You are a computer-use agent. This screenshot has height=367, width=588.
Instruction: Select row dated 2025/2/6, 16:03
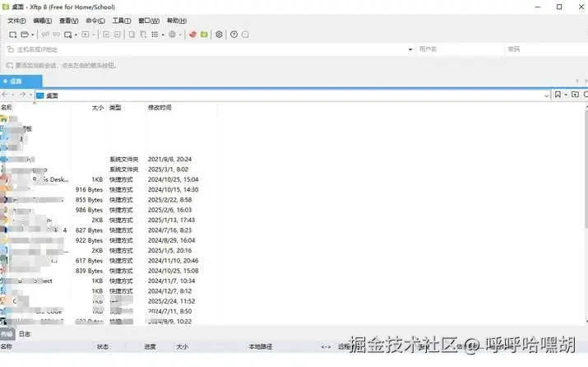pyautogui.click(x=108, y=210)
